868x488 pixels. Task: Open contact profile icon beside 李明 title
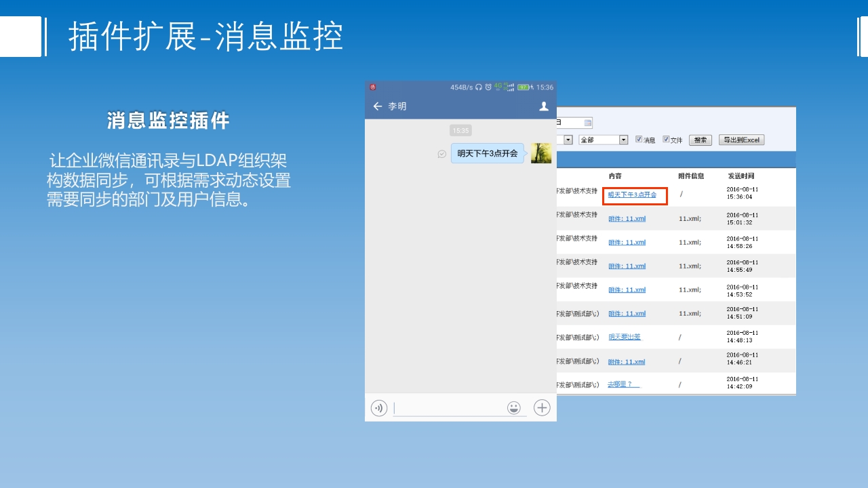(x=544, y=107)
